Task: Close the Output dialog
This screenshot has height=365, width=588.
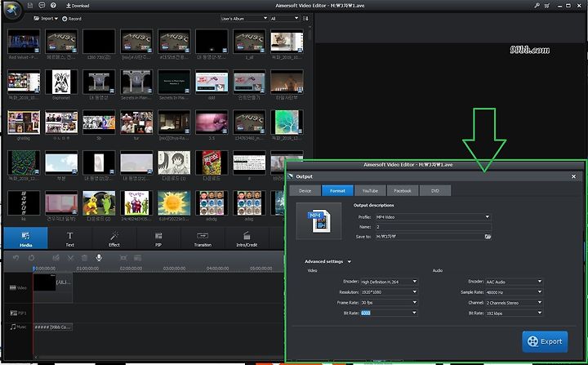Action: click(x=573, y=176)
